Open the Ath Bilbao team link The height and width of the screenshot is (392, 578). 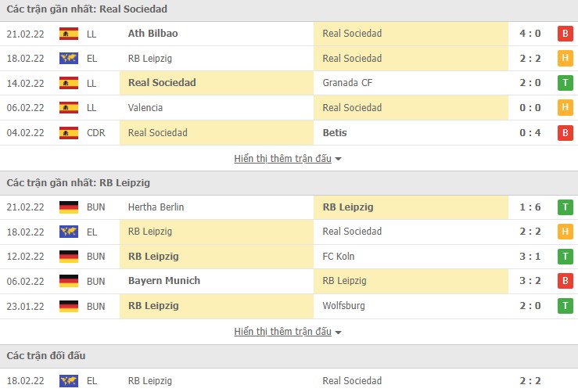pos(153,34)
